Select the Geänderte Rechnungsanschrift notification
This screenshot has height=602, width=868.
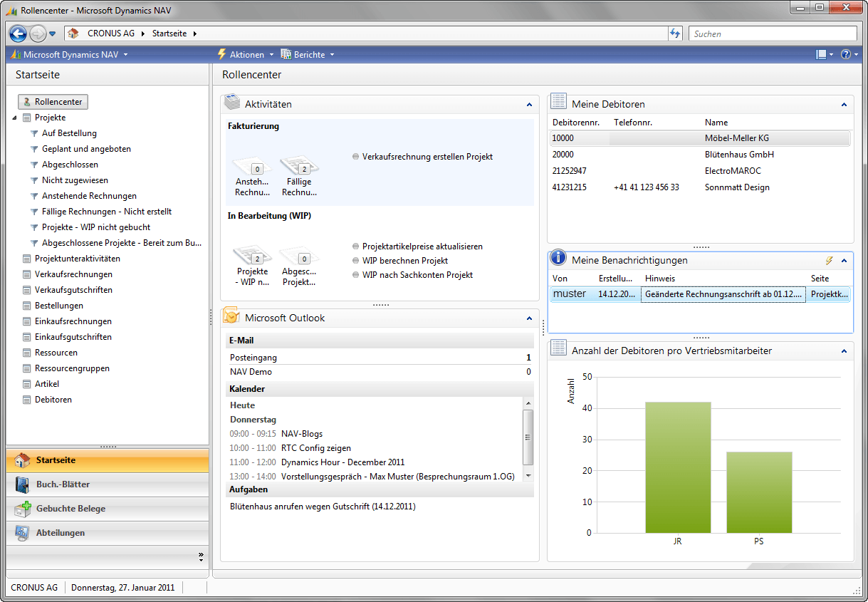point(701,294)
